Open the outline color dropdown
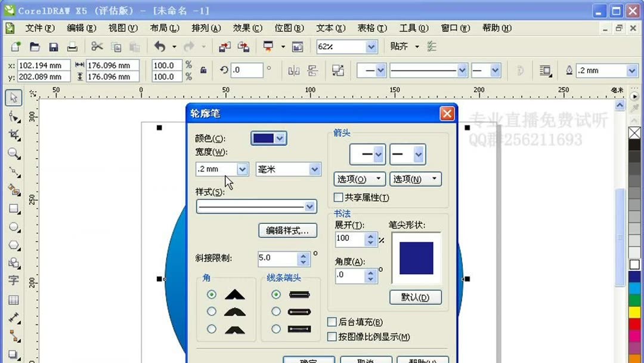Screen dimensions: 644x363 pos(280,138)
